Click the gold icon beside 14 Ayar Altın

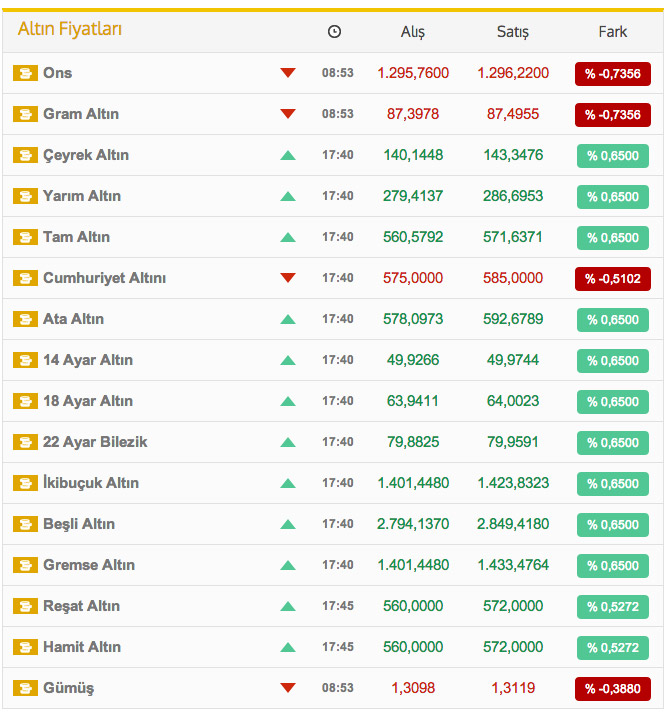coord(25,360)
